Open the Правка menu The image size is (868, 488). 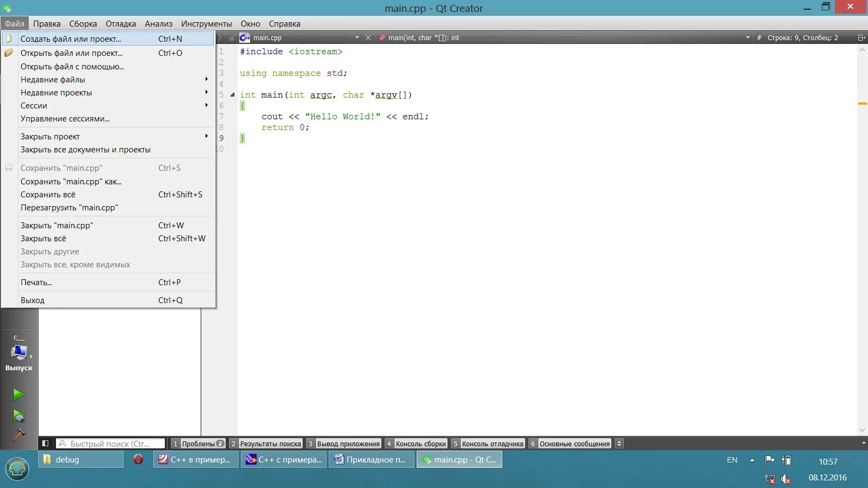[x=47, y=23]
